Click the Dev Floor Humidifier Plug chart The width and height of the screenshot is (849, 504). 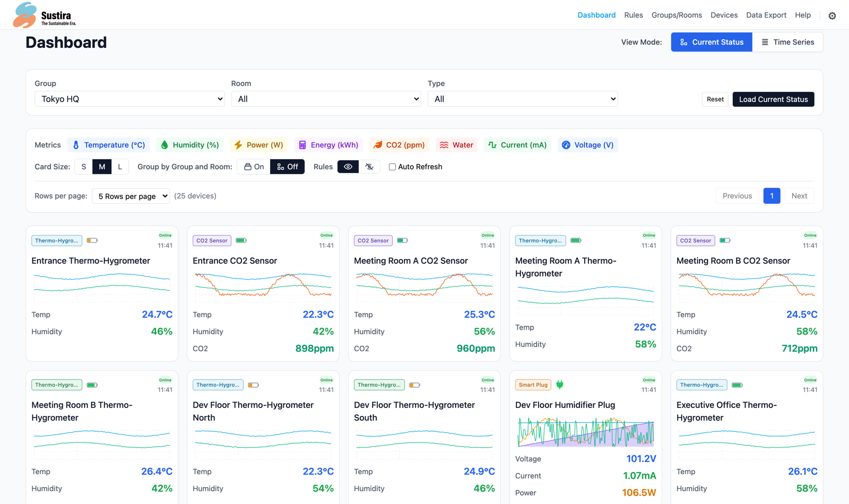[586, 431]
